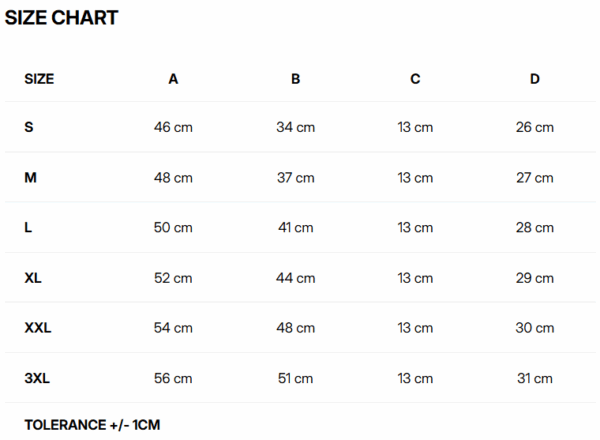Image resolution: width=600 pixels, height=440 pixels.
Task: Select the L size row label
Action: 28,227
